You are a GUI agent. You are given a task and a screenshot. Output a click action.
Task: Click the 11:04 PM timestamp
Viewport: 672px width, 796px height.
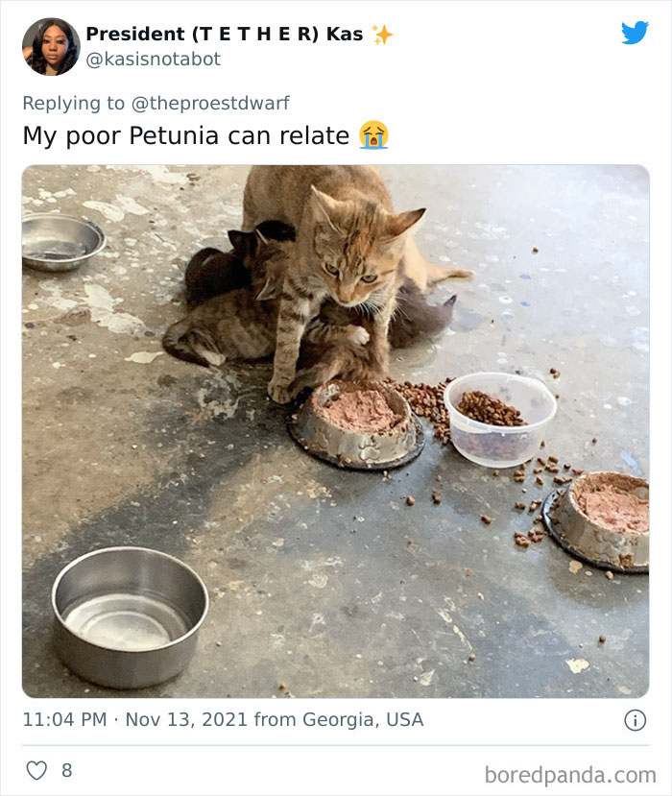tap(64, 719)
